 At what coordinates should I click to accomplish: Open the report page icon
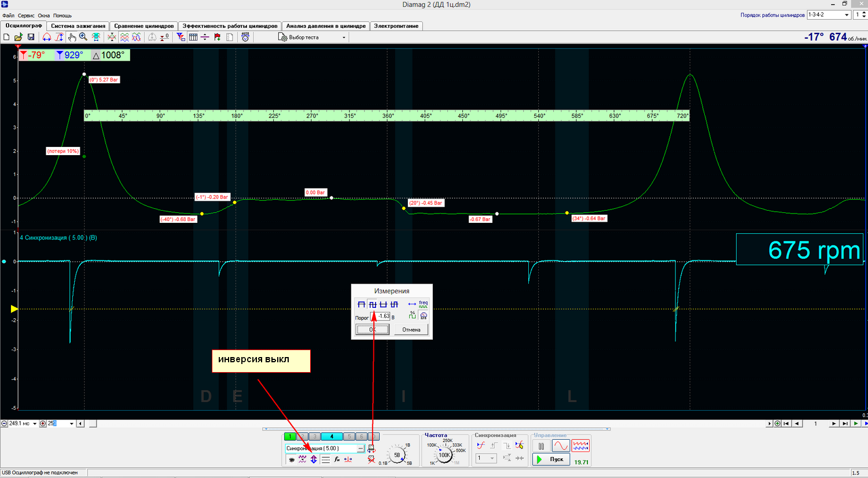tap(229, 37)
